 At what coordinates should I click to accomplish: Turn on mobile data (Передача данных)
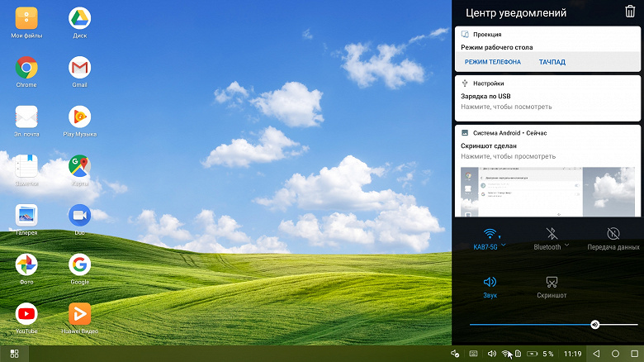(613, 234)
